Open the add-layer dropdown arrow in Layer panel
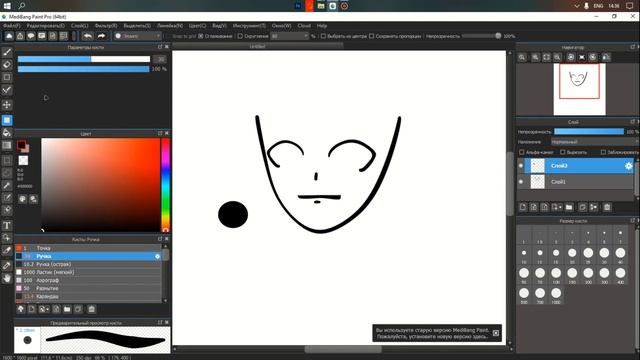This screenshot has width=640, height=360. coord(557,207)
